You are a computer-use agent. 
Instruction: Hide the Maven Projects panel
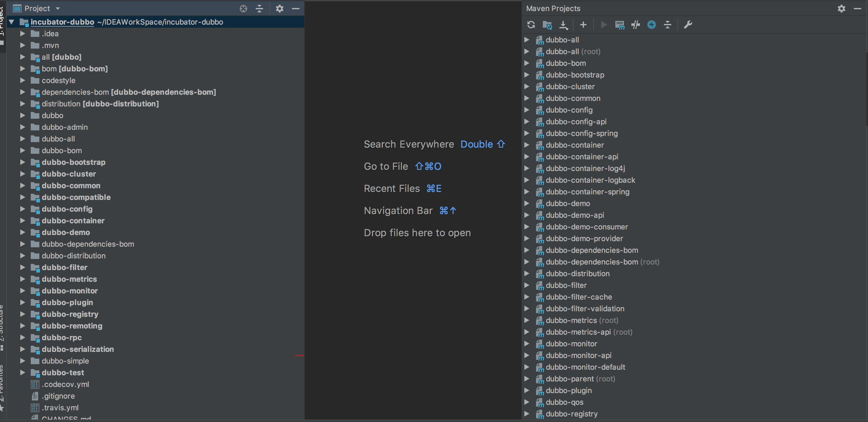(858, 8)
